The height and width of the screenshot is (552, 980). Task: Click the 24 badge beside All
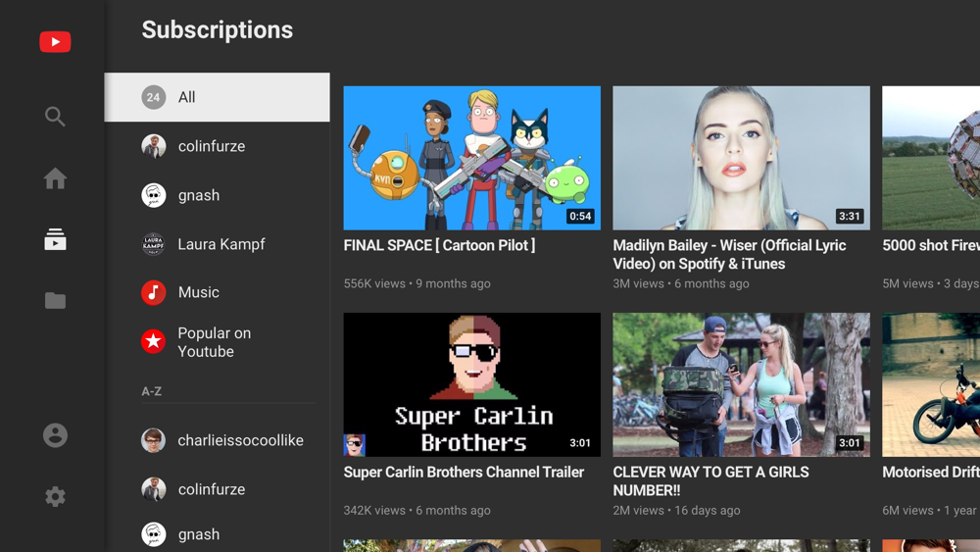click(x=153, y=97)
